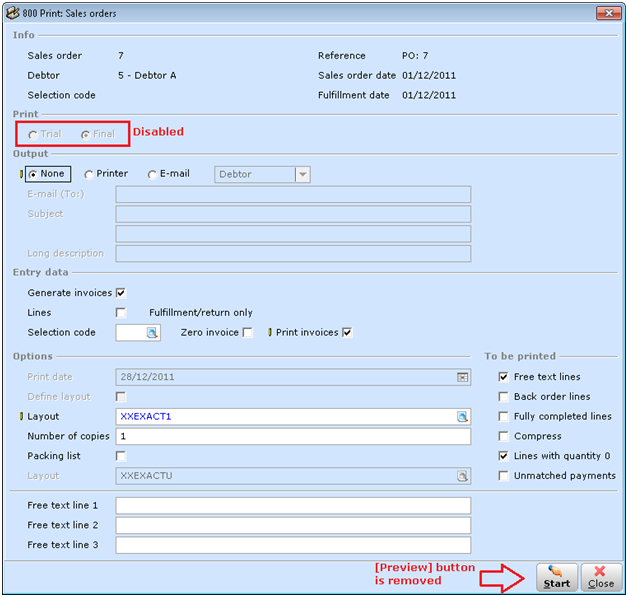628x597 pixels.
Task: Open calendar picker for Print date
Action: [x=462, y=377]
